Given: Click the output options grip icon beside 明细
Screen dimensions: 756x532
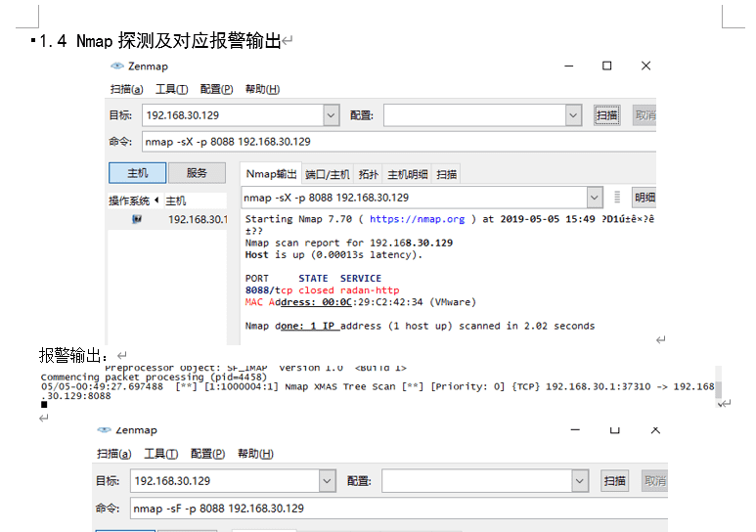Looking at the screenshot, I should tap(617, 198).
